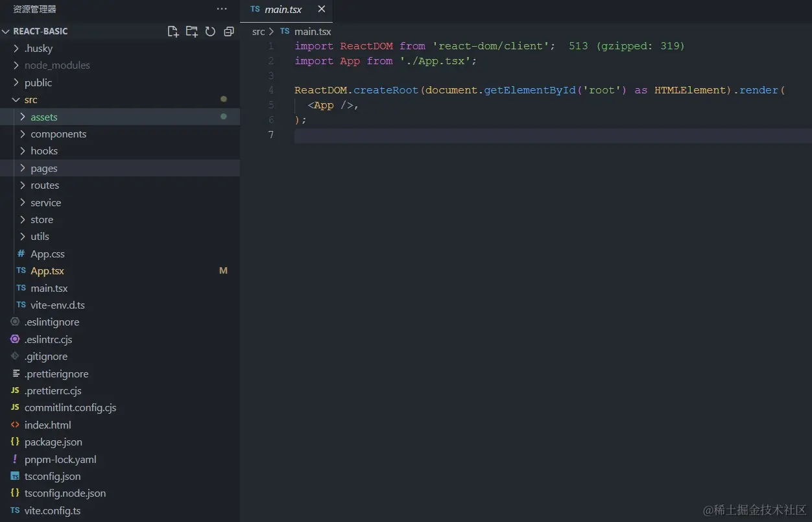812x522 pixels.
Task: Place cursor on empty line 7
Action: (x=553, y=135)
